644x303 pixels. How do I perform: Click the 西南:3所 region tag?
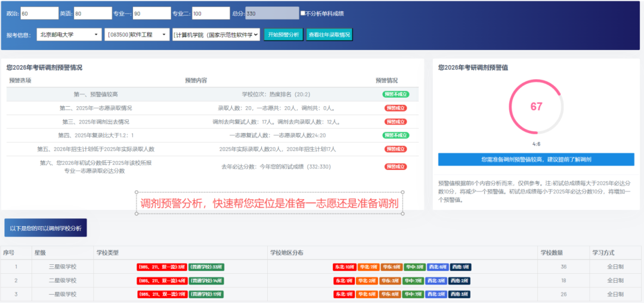coord(459,295)
